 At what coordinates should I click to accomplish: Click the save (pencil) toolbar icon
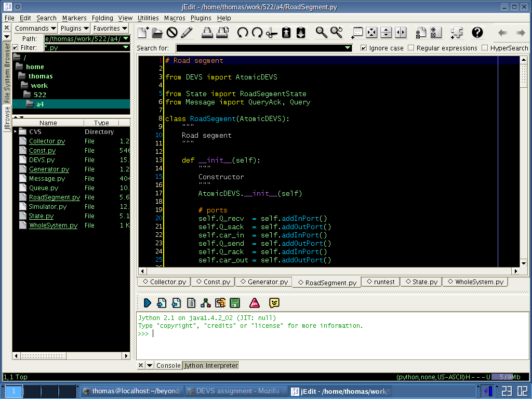(187, 32)
